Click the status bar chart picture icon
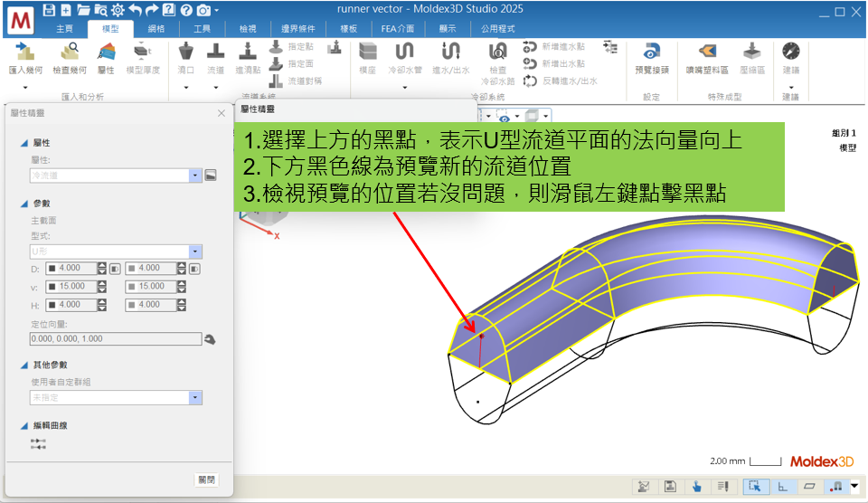Viewport: 868px width, 503px height. (644, 487)
